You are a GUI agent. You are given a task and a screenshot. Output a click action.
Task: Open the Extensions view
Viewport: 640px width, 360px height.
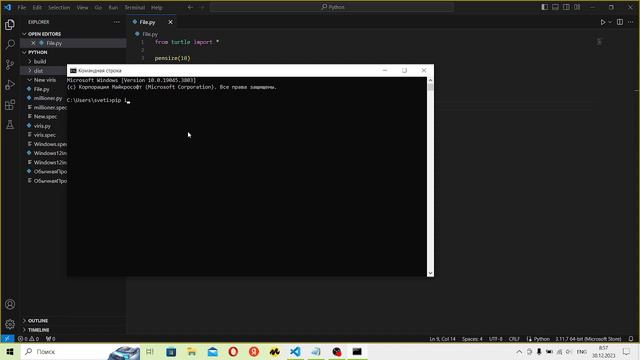(x=10, y=104)
